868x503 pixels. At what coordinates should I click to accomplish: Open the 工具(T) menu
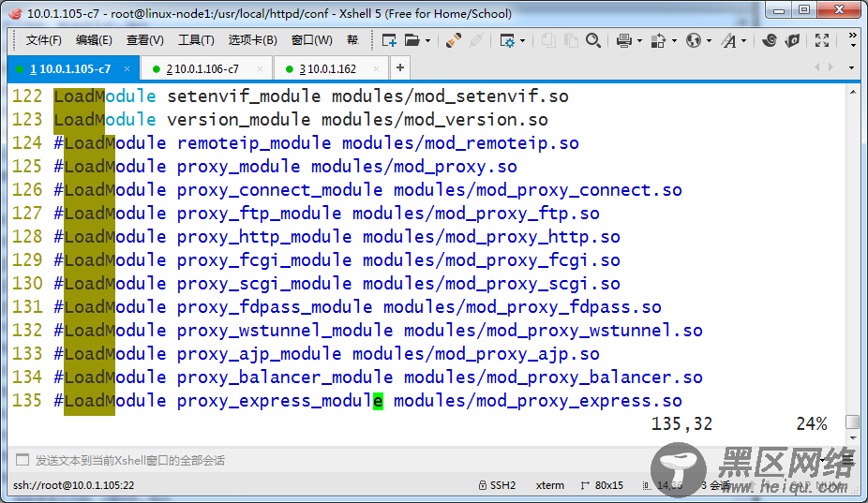195,40
